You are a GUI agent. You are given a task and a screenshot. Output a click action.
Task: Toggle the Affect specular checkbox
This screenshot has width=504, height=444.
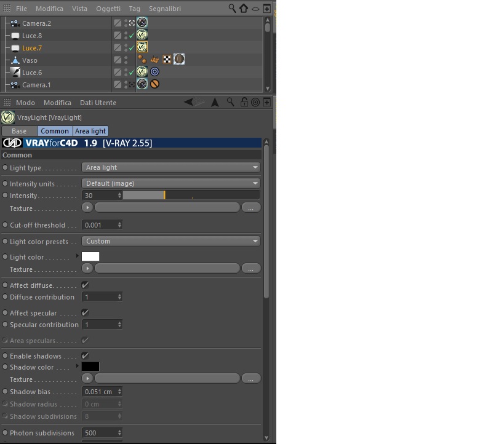click(85, 312)
